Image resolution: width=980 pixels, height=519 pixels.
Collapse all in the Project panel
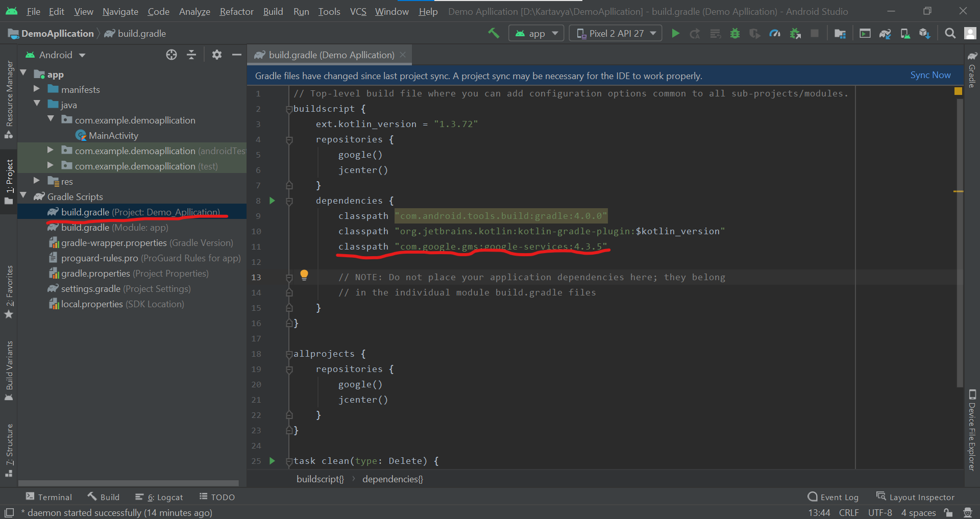[191, 55]
